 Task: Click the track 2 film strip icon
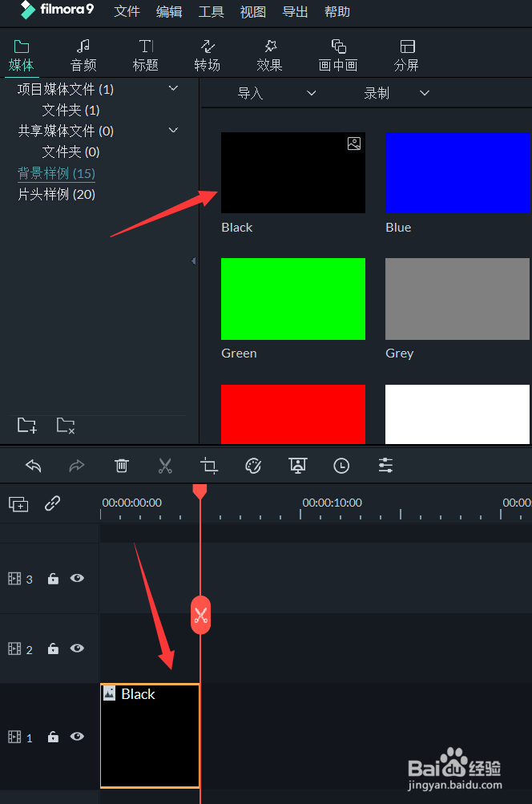pyautogui.click(x=14, y=648)
